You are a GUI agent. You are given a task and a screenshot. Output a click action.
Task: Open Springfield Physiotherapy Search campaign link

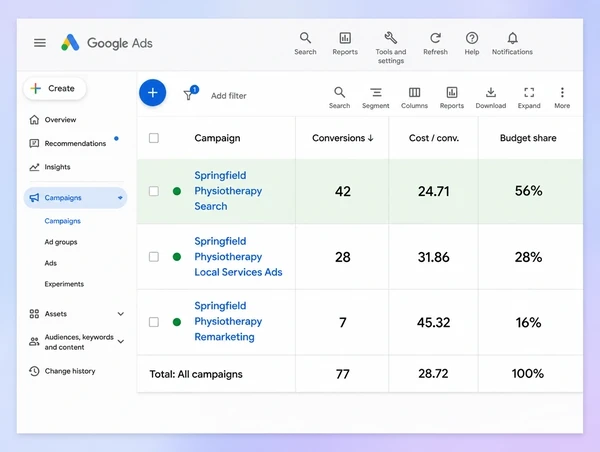pos(228,191)
